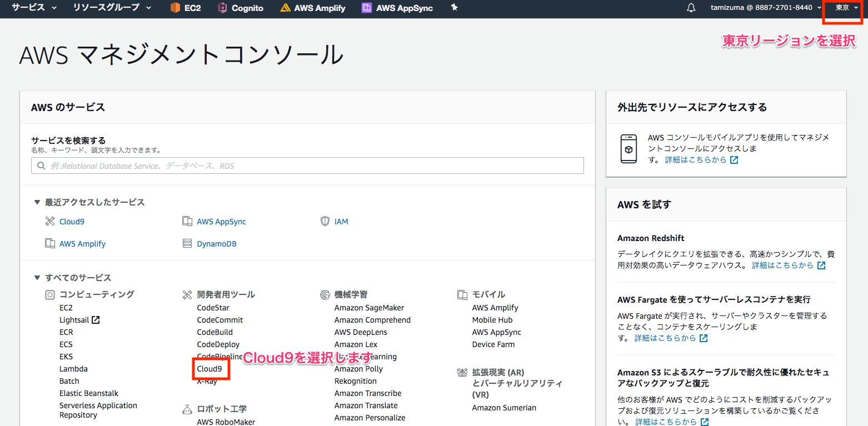Image resolution: width=868 pixels, height=426 pixels.
Task: Open the Cognito shortcut icon in navbar
Action: pos(222,8)
